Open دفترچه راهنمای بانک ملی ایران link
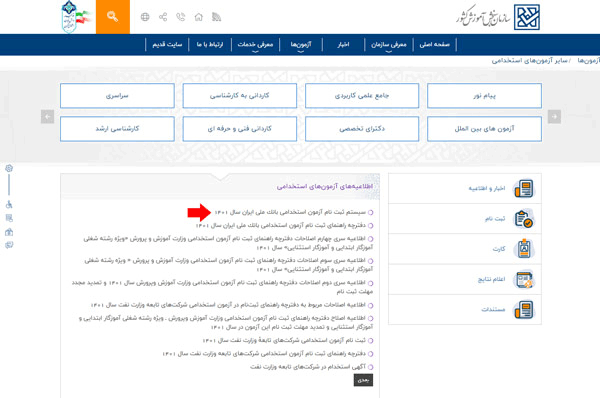Viewport: 600px width, 398px height. click(281, 225)
